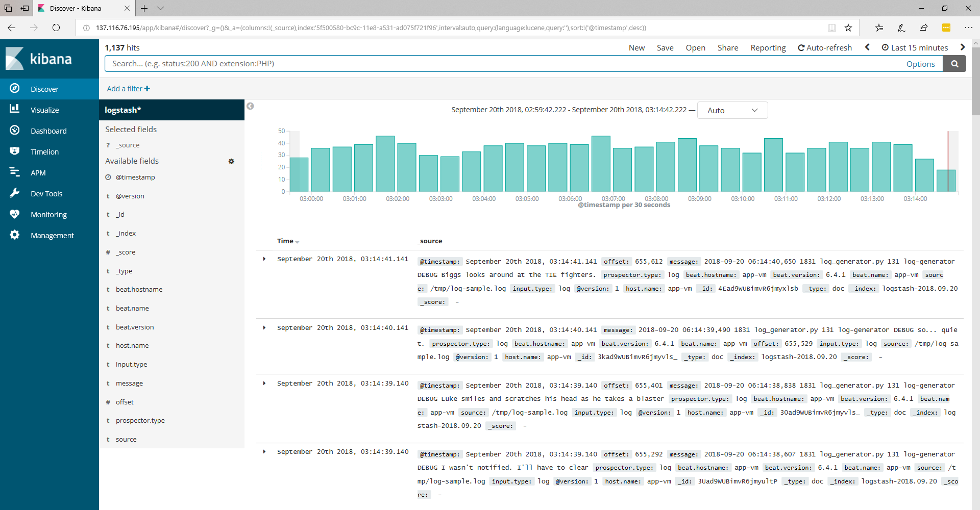The height and width of the screenshot is (510, 980).
Task: Open the Monitoring heartbeat icon
Action: (15, 214)
